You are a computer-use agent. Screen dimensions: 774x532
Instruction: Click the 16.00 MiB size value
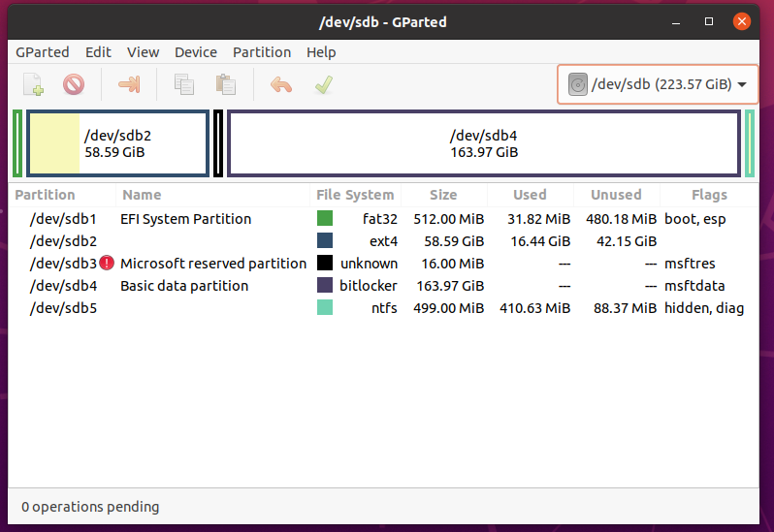click(x=453, y=264)
